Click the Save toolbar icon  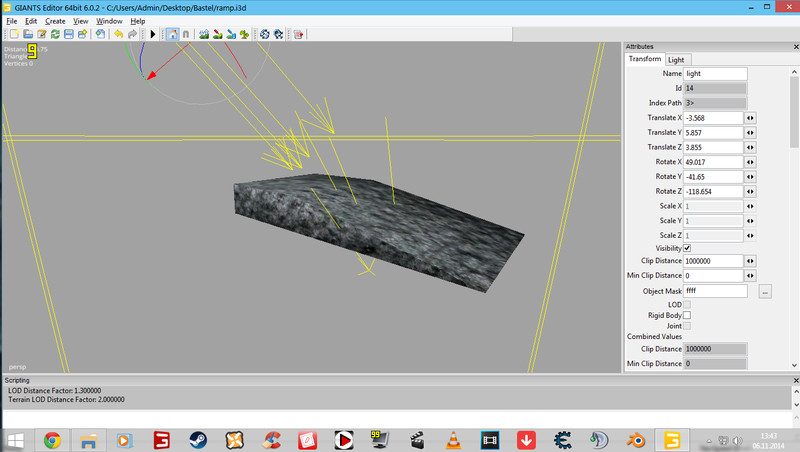coord(68,34)
